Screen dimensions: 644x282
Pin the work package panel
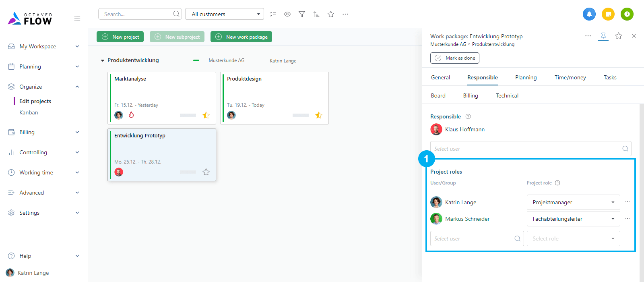(x=603, y=36)
